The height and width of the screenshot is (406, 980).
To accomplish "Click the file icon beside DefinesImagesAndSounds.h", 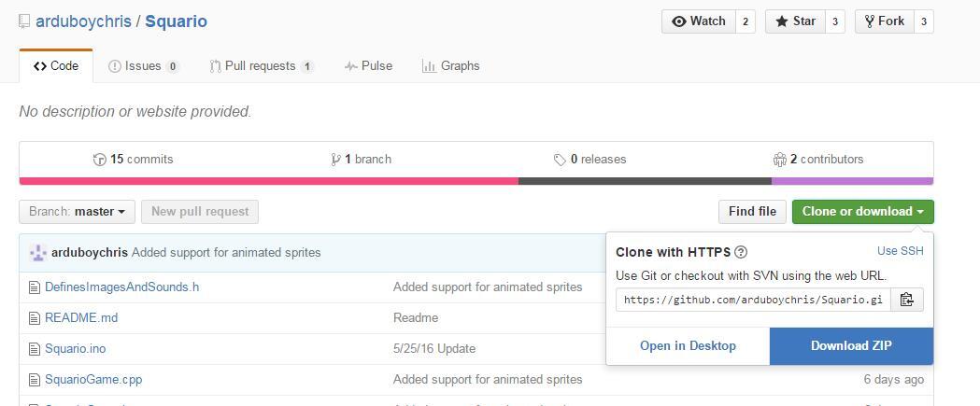I will (x=35, y=287).
